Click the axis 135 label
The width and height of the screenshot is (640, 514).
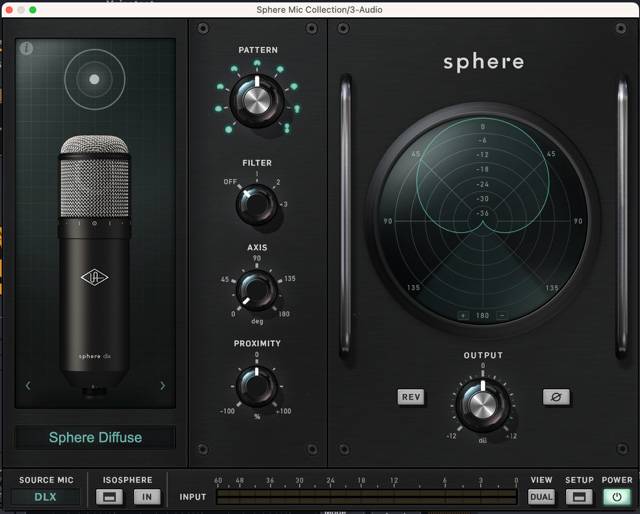[289, 278]
